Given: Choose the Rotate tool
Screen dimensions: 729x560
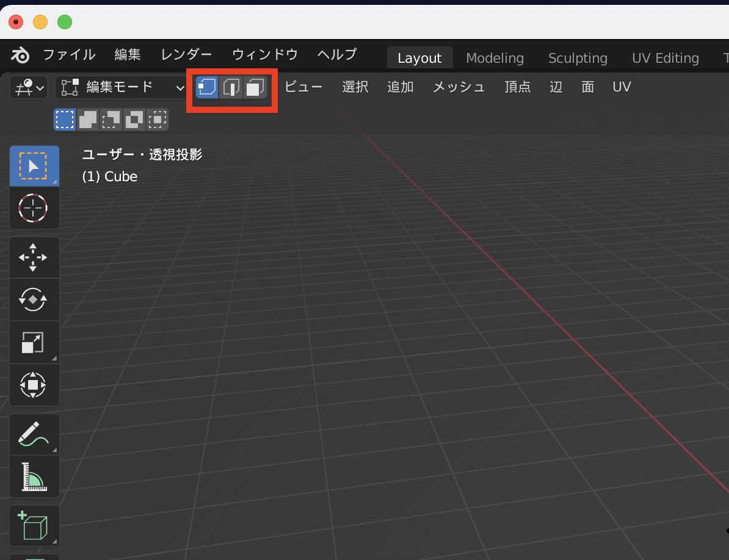Looking at the screenshot, I should (34, 300).
